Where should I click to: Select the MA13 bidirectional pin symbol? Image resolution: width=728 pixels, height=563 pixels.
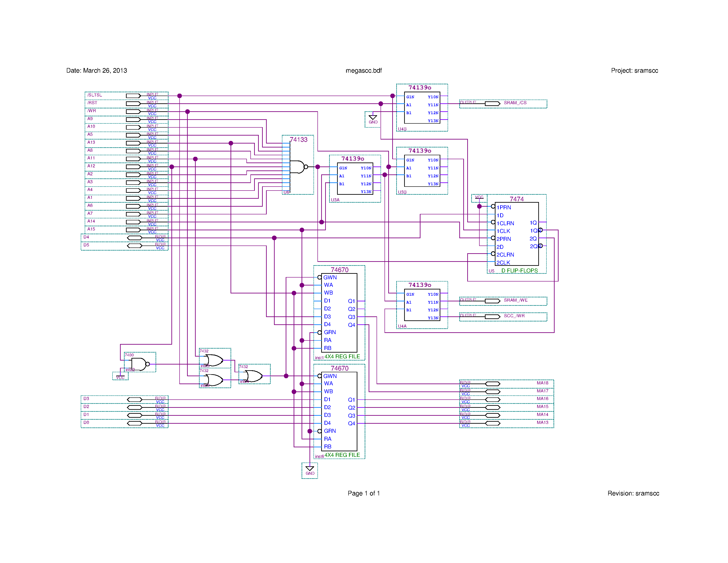coord(493,423)
